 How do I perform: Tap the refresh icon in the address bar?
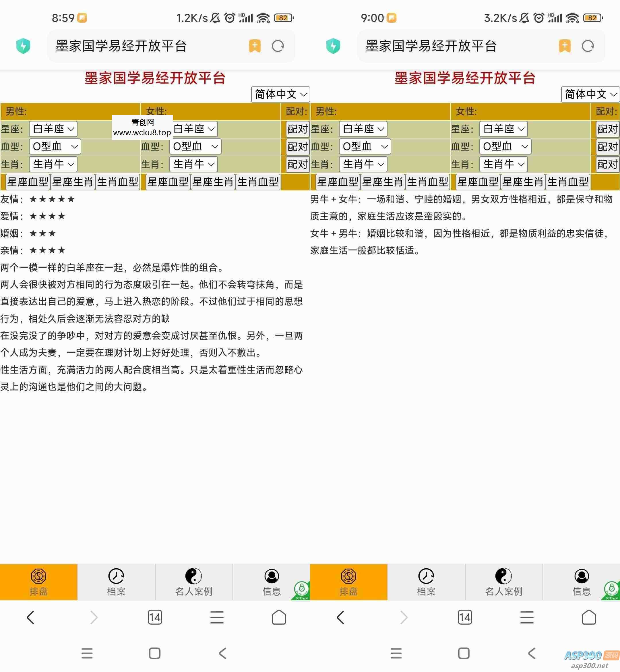pos(278,46)
